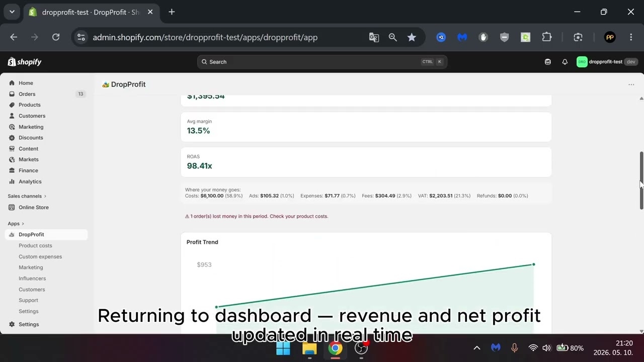
Task: Open the Chrome three-dot menu
Action: coord(631,37)
